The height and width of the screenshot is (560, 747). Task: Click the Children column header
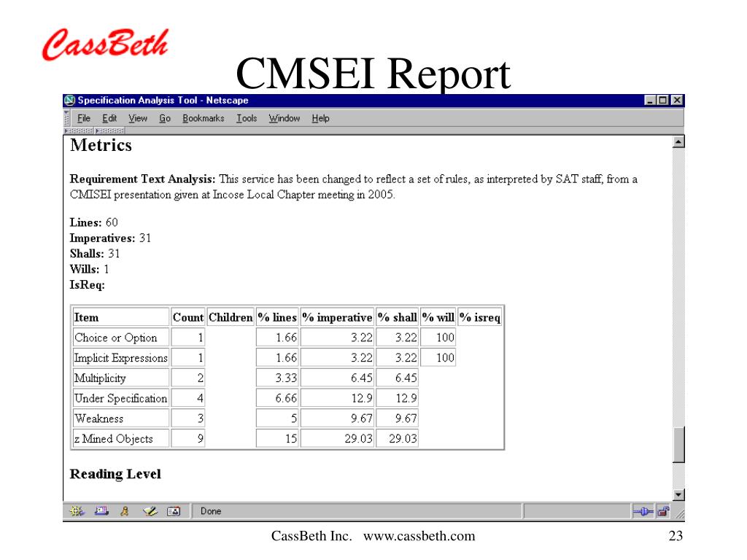(231, 318)
